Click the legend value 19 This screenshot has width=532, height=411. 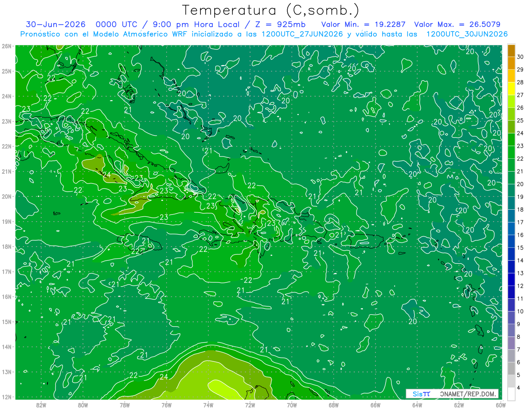pos(520,196)
